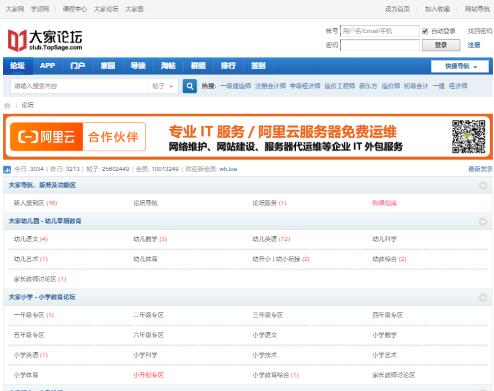Focus the 密码 password input field
494x391 pixels.
coord(380,45)
